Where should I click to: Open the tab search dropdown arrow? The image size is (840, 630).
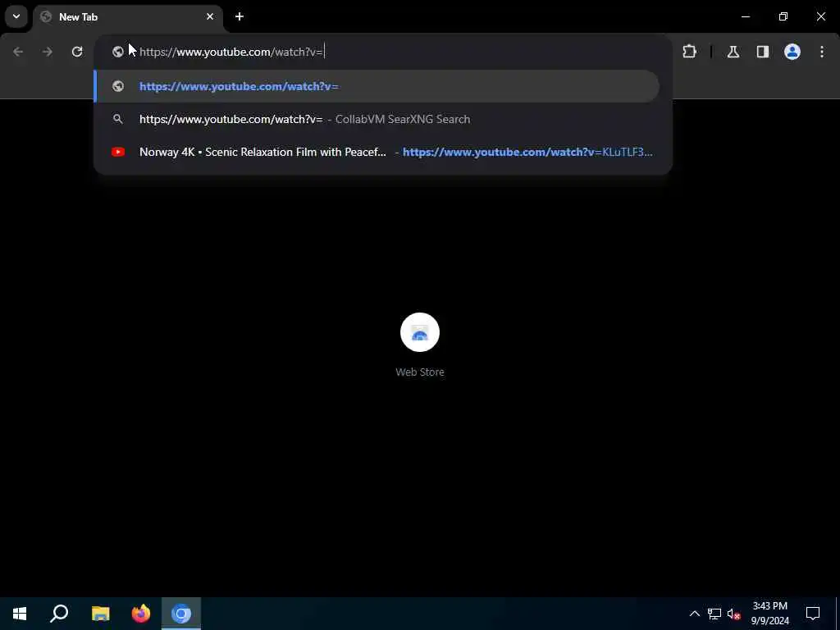pos(16,16)
